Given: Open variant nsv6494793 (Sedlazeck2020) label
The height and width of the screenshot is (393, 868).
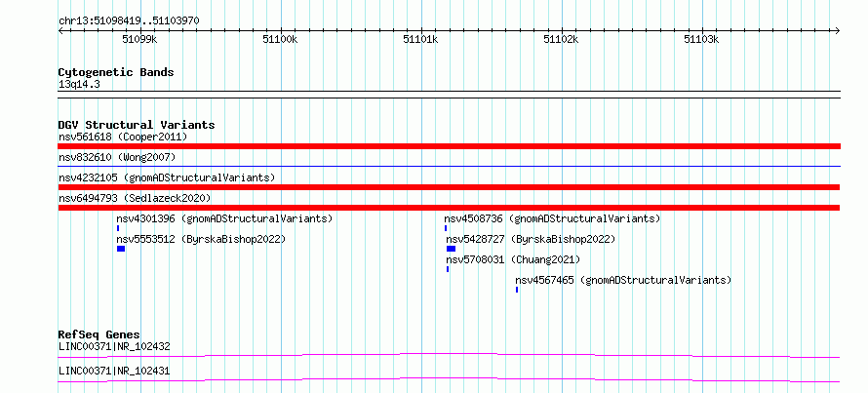Looking at the screenshot, I should 135,198.
